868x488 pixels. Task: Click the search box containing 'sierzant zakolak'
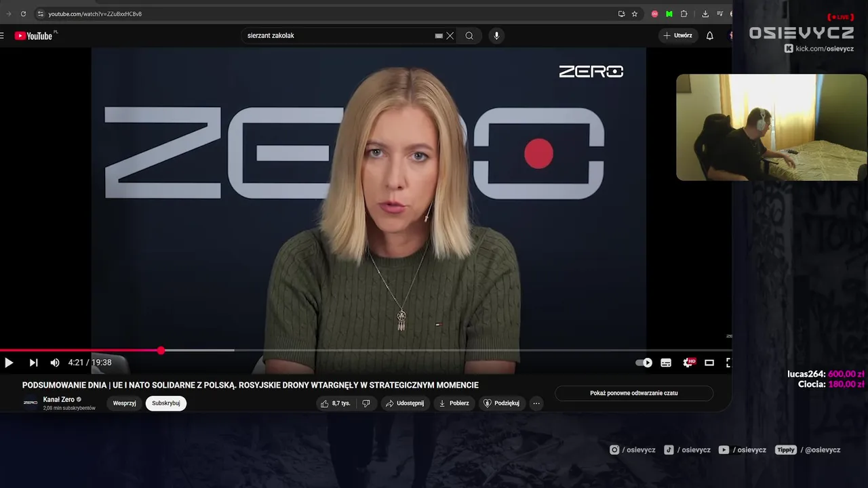tap(338, 36)
